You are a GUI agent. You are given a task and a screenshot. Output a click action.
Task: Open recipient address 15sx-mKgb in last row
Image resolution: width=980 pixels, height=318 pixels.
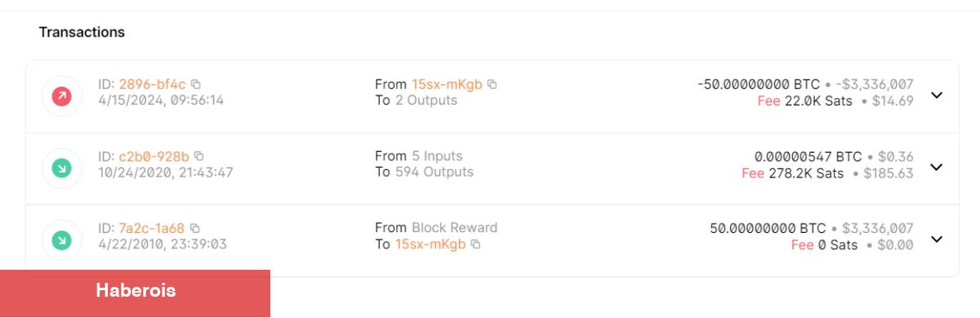430,244
